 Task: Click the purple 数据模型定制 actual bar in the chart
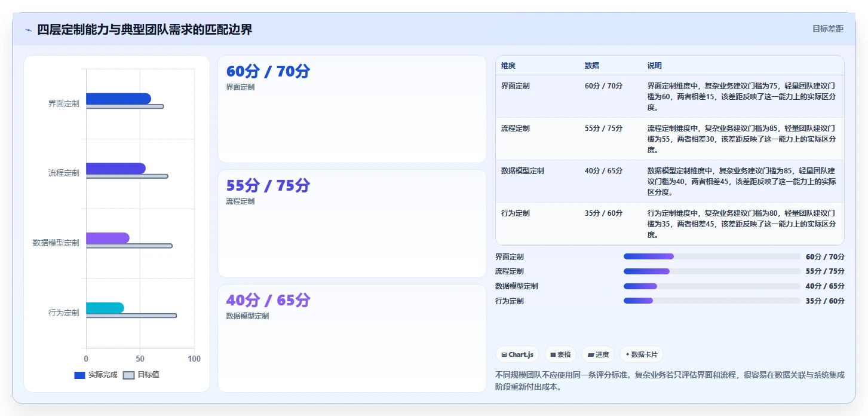(x=108, y=238)
